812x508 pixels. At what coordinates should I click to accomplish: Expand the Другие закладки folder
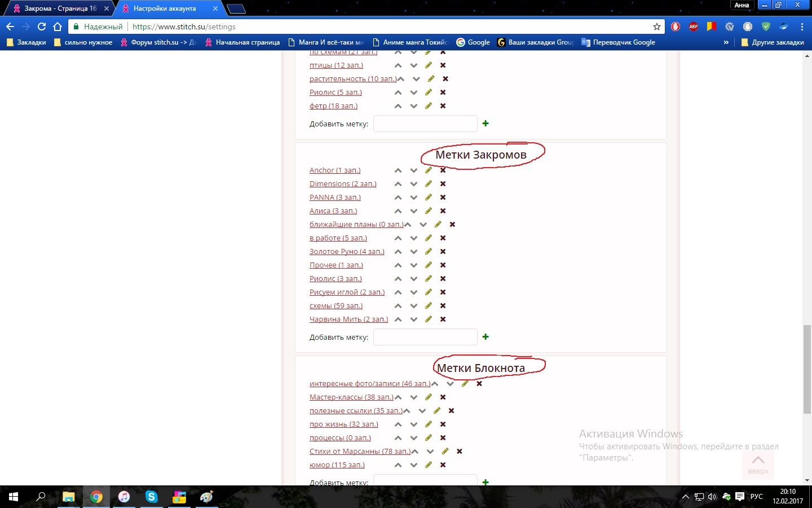[772, 42]
